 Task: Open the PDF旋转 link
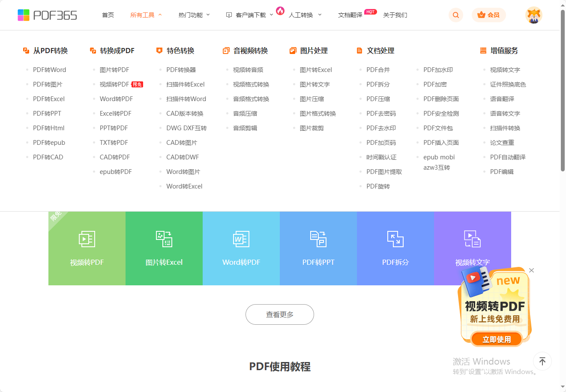click(378, 186)
